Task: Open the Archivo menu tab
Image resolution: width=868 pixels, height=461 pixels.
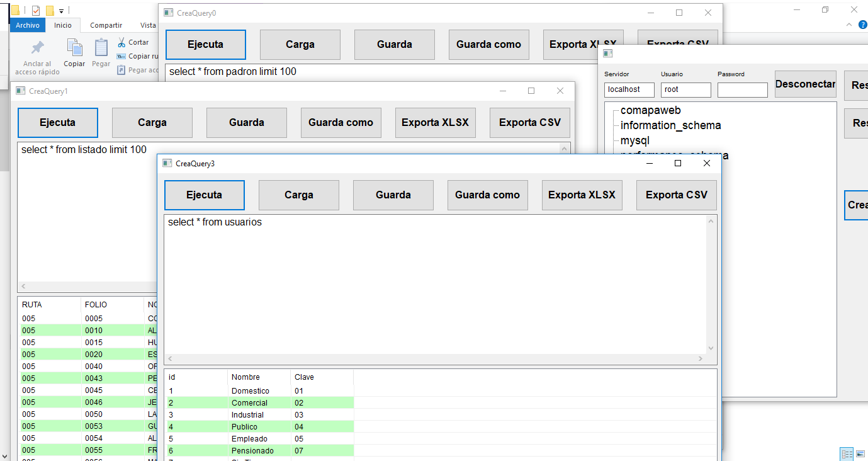Action: (27, 25)
